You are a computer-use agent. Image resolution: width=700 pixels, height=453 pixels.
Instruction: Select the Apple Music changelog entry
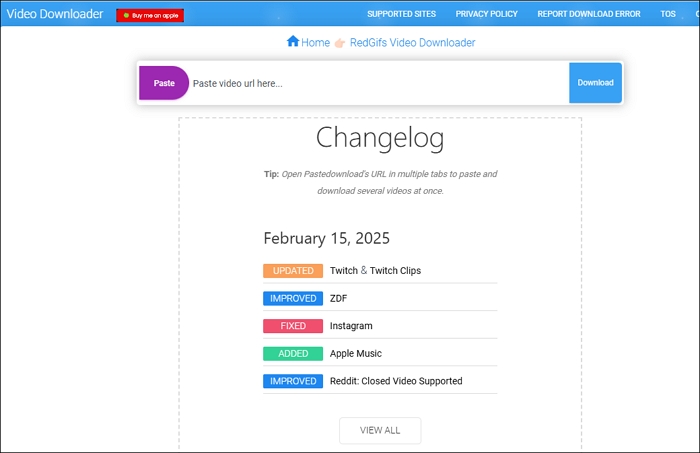tap(356, 354)
